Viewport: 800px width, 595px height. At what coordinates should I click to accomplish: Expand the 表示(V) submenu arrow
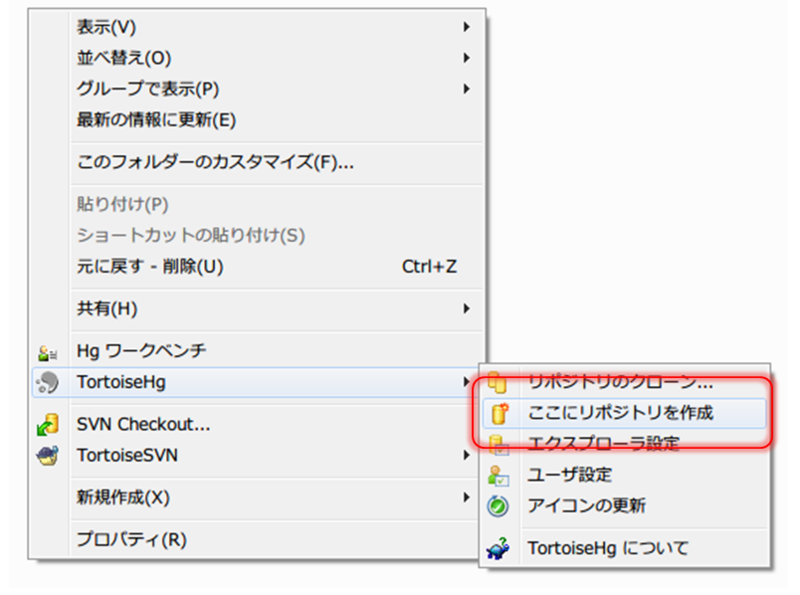coord(466,27)
